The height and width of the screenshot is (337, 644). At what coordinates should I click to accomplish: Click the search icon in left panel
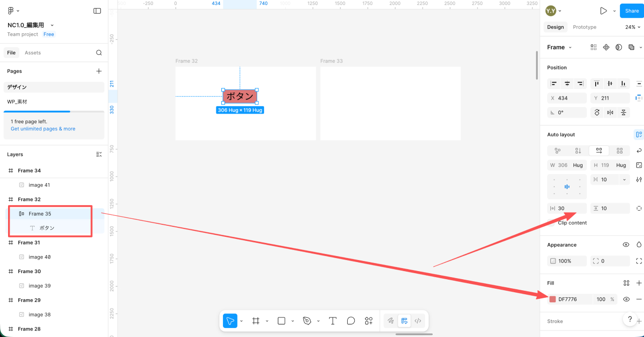(99, 53)
